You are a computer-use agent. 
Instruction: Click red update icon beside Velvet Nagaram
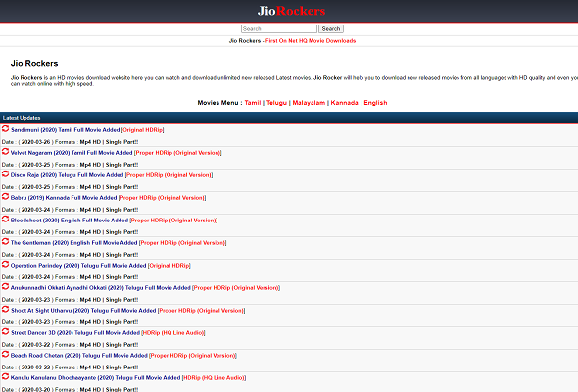point(5,152)
